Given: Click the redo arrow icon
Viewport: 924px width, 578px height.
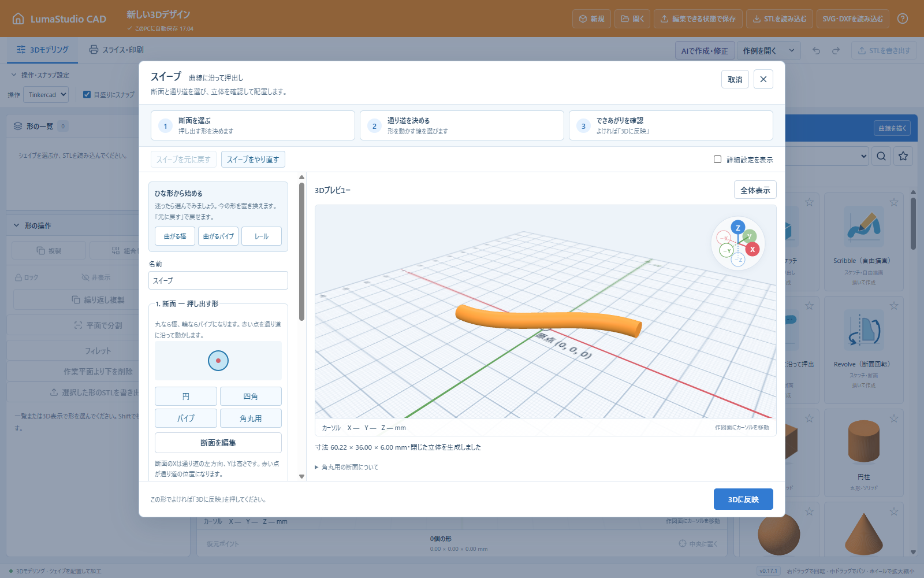Looking at the screenshot, I should (836, 50).
